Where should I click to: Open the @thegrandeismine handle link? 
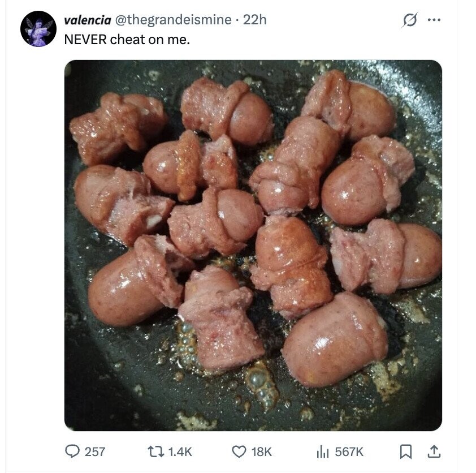coord(174,20)
